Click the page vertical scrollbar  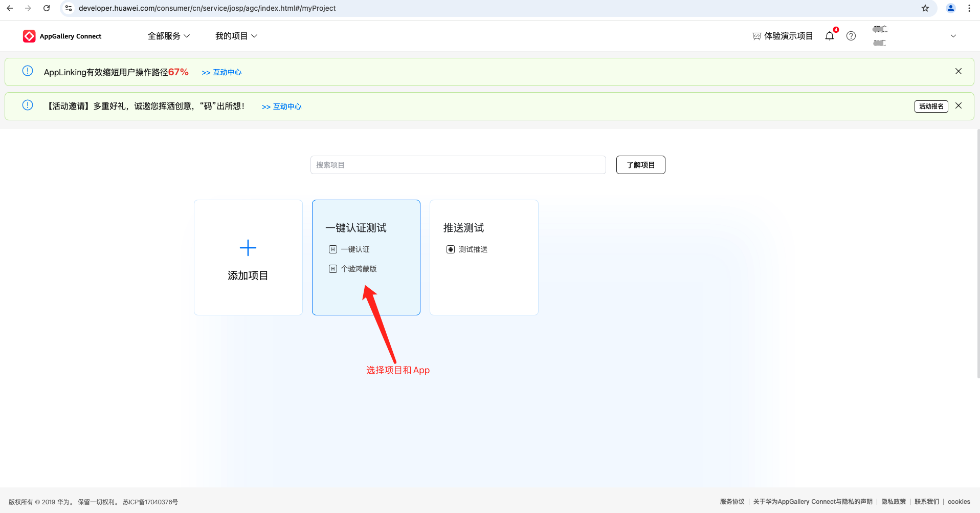click(x=978, y=254)
